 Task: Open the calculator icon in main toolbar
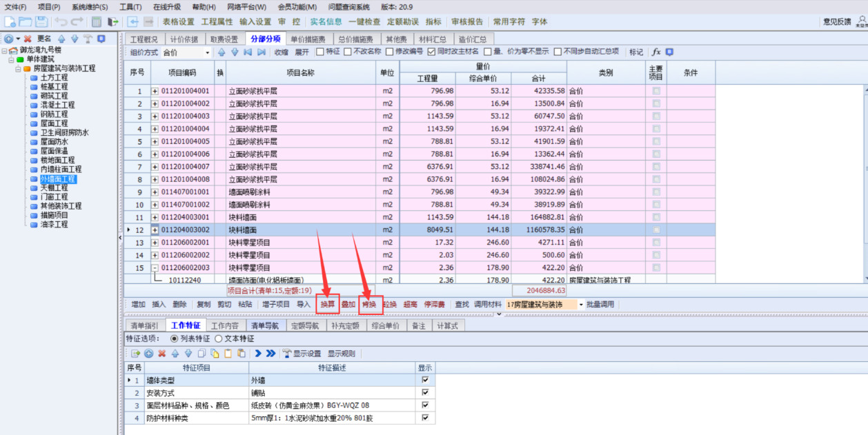point(97,22)
